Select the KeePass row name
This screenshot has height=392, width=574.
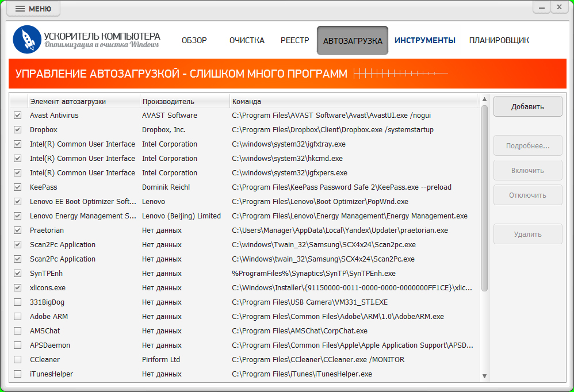44,187
